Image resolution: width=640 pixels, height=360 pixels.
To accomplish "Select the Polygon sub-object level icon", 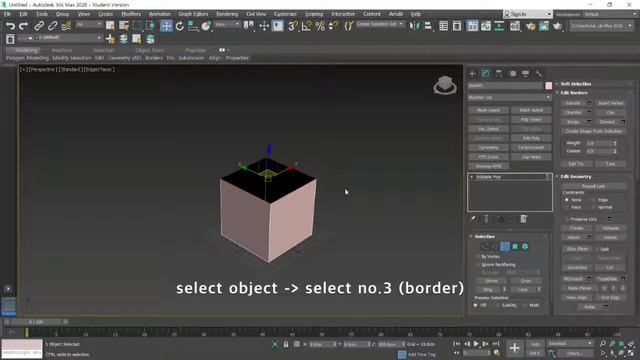I will 515,247.
